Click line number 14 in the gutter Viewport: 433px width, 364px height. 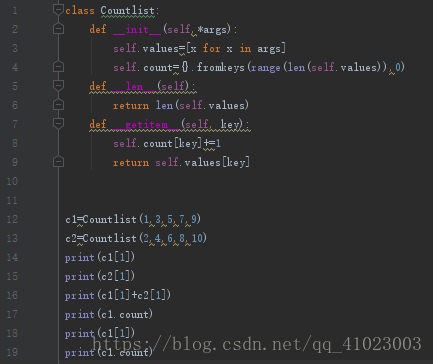point(12,257)
